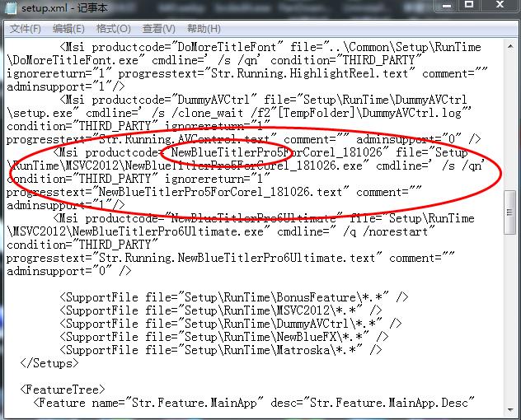Click the text adminsupport="0" on AVControl line
This screenshot has width=521, height=420.
[x=409, y=139]
